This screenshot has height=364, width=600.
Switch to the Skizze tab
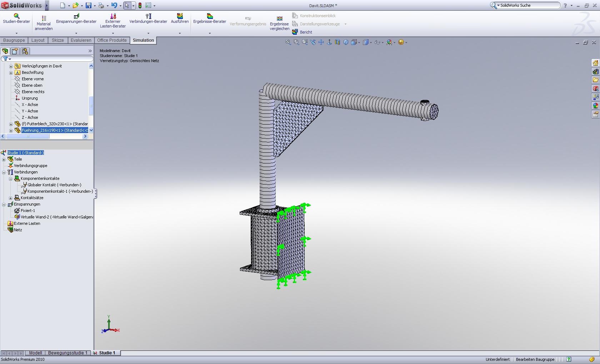coord(57,40)
